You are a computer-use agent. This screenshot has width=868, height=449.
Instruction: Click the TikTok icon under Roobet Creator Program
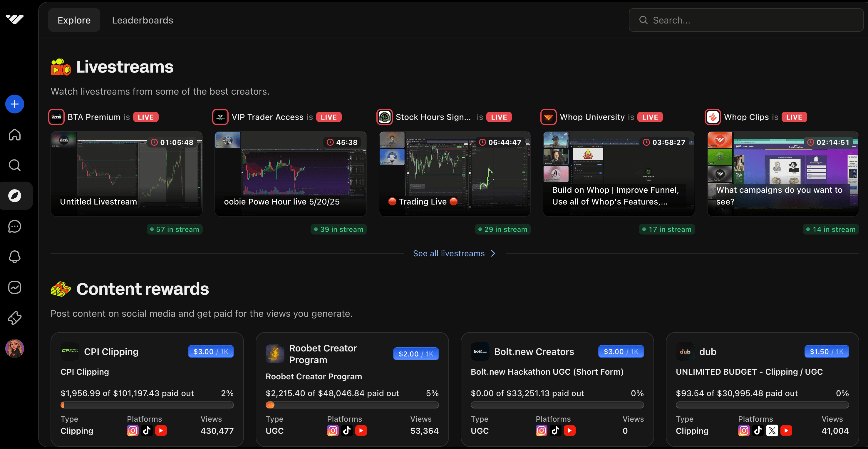[x=347, y=430]
